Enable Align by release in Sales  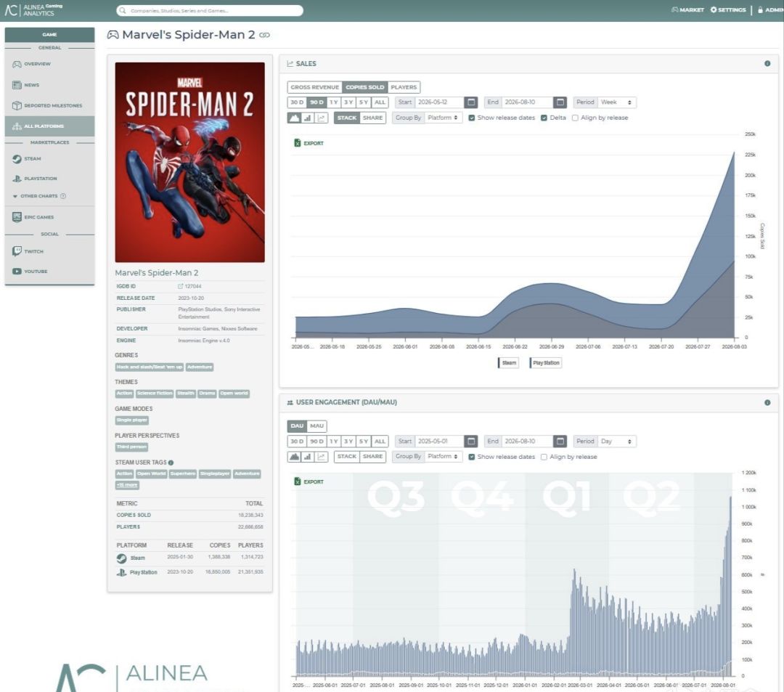(575, 118)
